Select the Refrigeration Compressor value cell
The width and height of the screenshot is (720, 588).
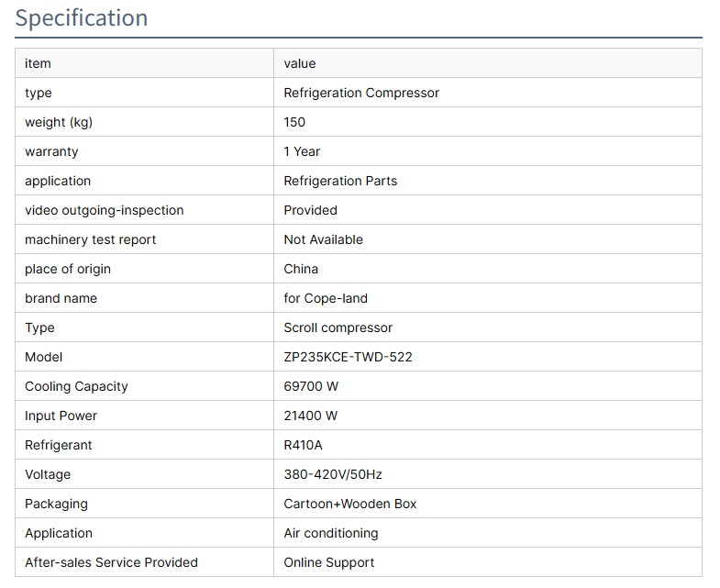[x=361, y=93]
